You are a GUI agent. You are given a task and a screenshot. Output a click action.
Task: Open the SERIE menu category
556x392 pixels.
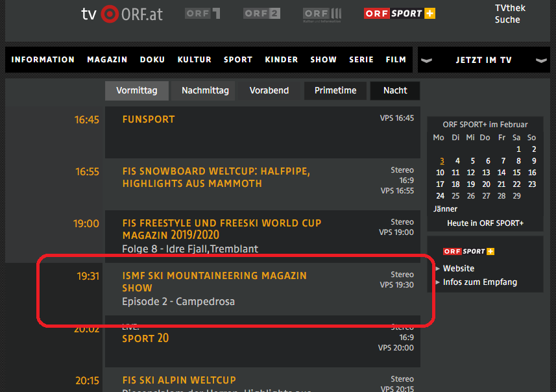pyautogui.click(x=361, y=60)
